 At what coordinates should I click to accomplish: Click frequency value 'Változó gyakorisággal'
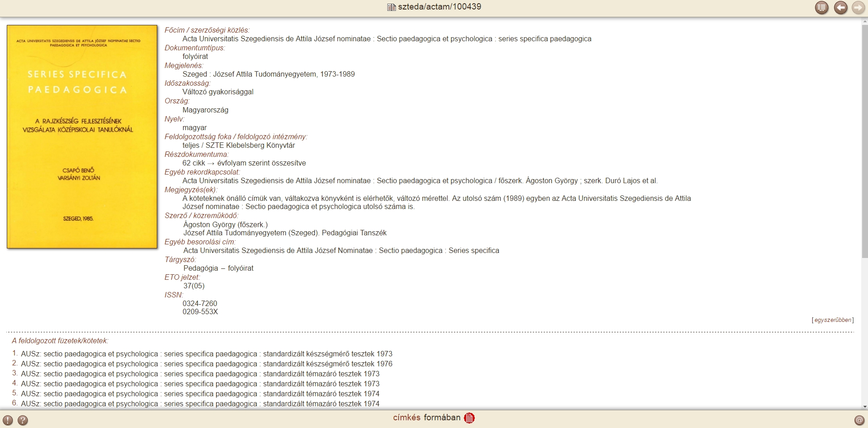pos(218,92)
